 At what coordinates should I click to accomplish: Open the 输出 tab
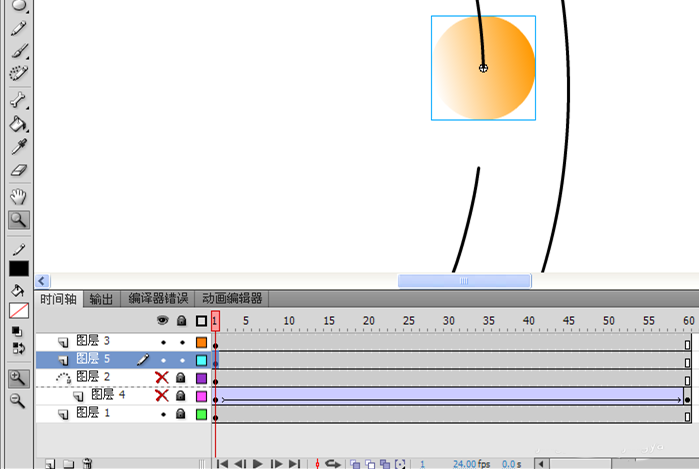[101, 299]
